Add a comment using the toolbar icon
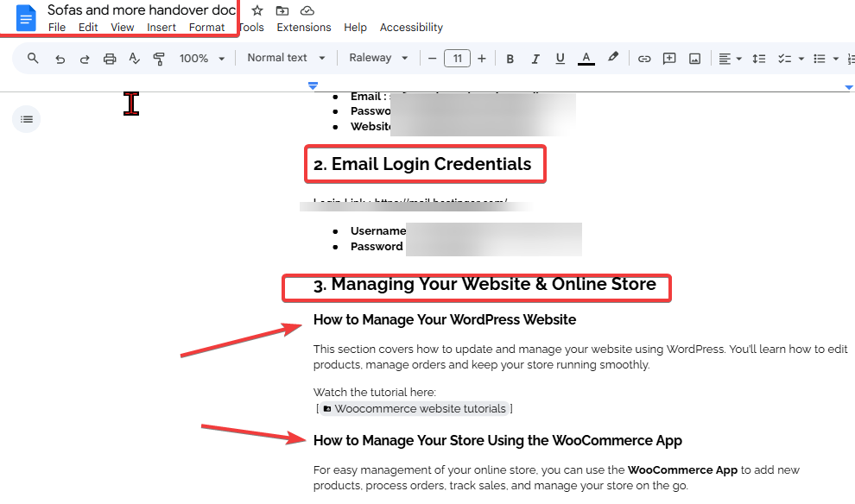Screen dimensions: 855x504 [x=669, y=59]
